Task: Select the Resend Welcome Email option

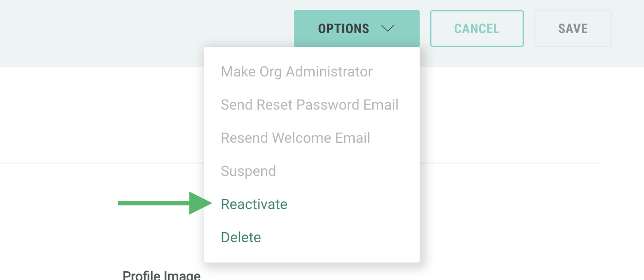Action: [295, 138]
